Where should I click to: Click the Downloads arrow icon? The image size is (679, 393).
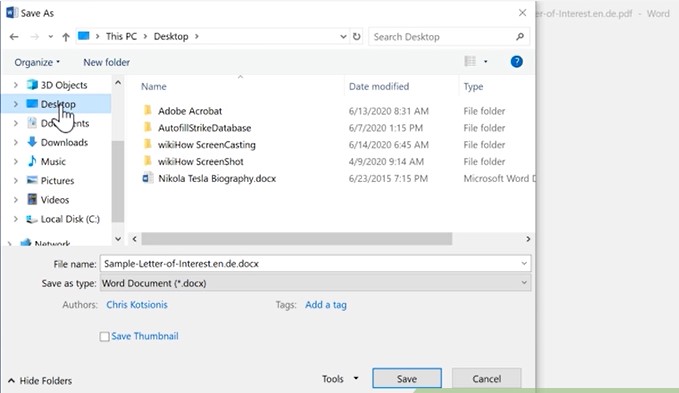click(x=32, y=142)
